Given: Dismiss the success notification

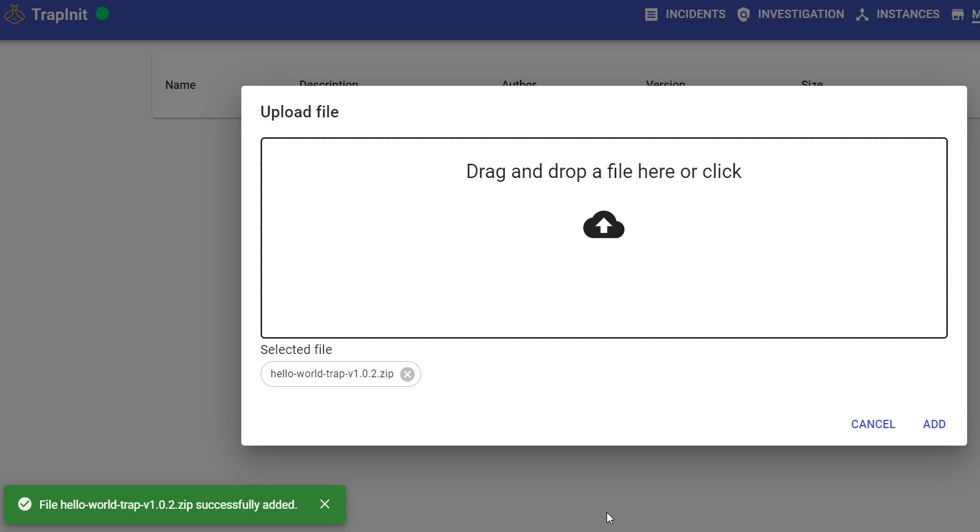Looking at the screenshot, I should (x=325, y=504).
